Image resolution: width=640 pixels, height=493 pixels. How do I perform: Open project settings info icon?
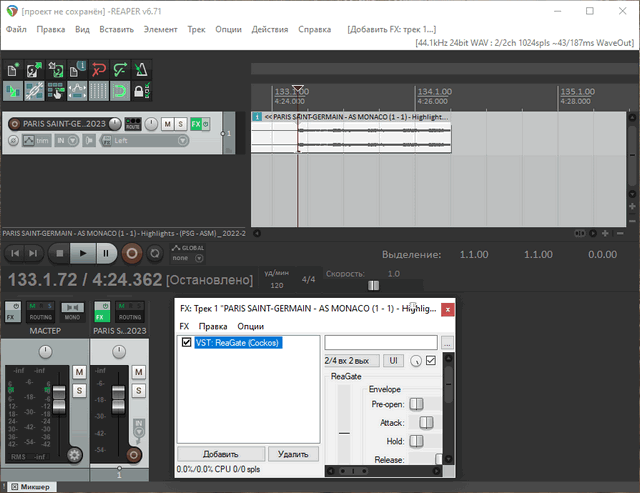[x=77, y=70]
